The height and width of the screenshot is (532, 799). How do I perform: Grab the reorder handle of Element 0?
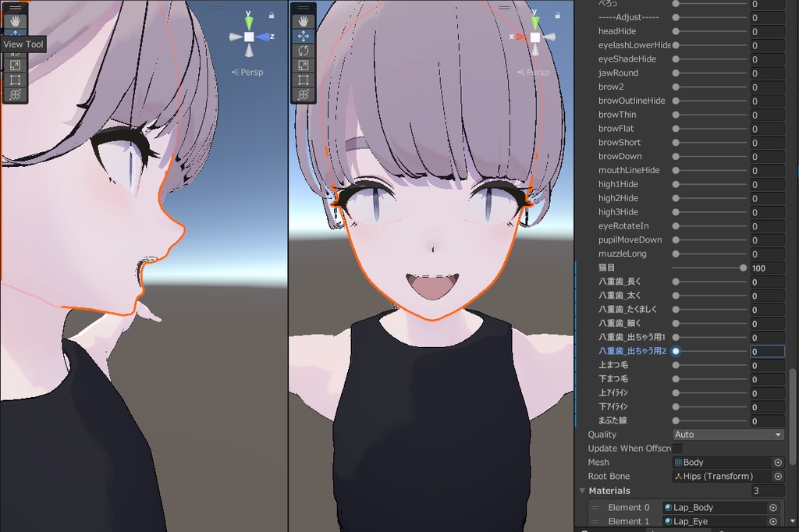point(594,508)
